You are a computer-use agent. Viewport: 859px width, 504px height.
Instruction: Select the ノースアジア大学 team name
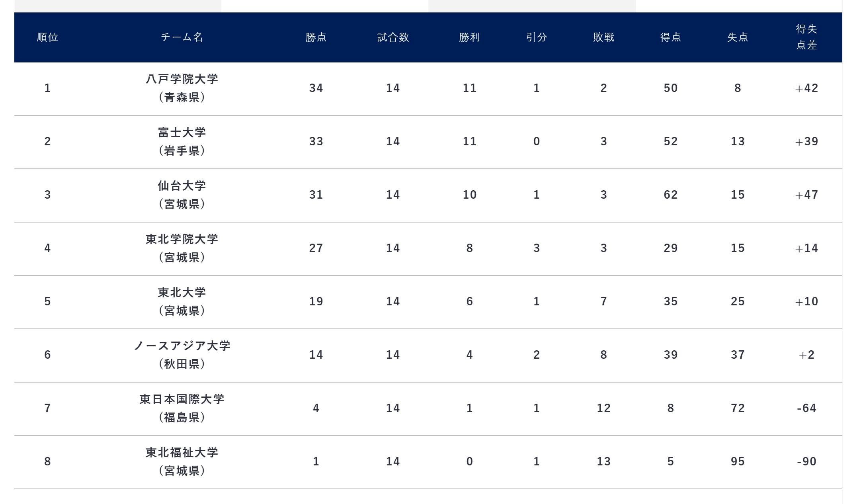(x=182, y=346)
